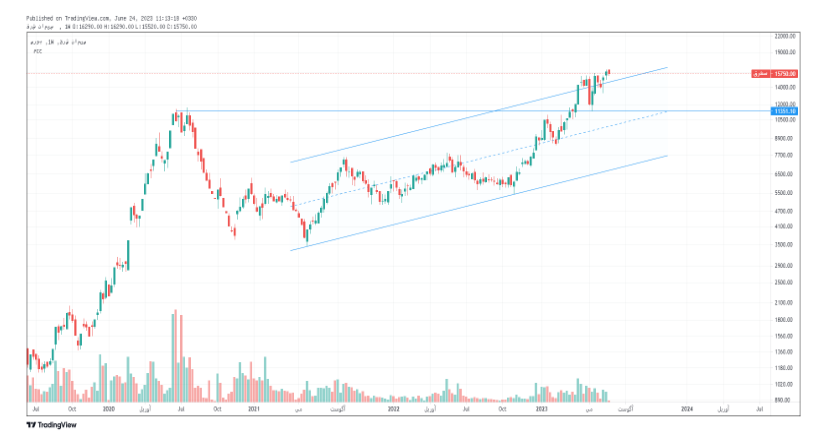Click the 2022 label on time axis
Screen dimensions: 828x433
coord(394,408)
